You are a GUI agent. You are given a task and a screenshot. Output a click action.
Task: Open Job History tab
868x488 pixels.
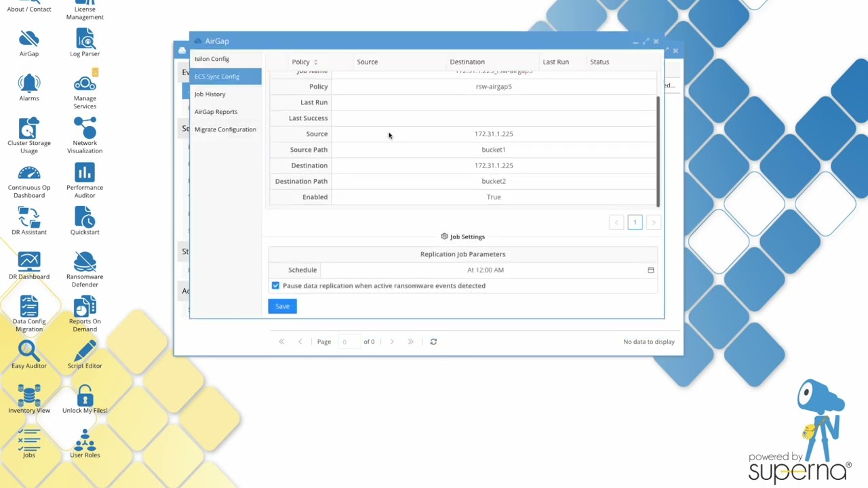tap(225, 94)
